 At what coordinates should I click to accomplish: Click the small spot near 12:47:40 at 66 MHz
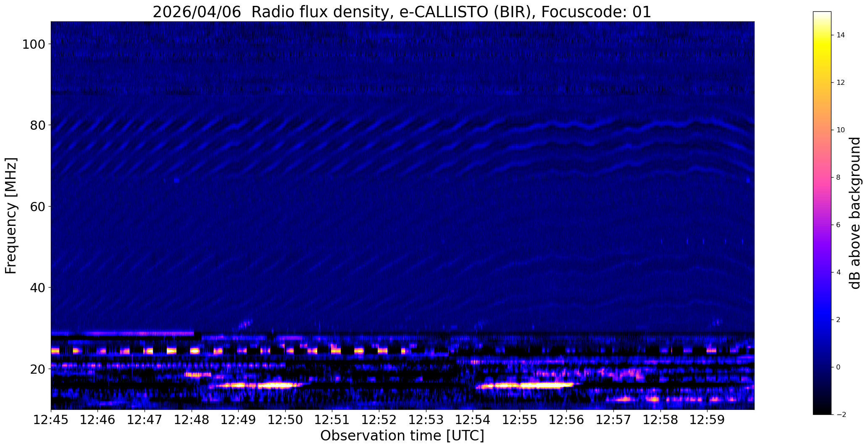(176, 181)
